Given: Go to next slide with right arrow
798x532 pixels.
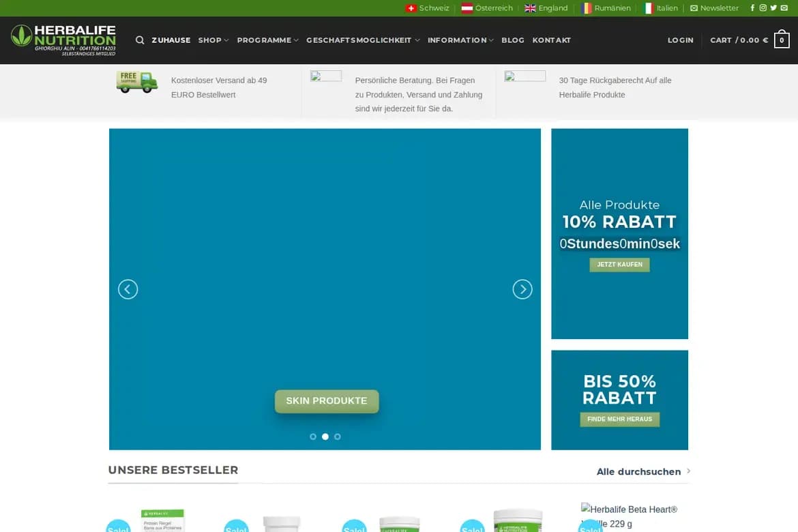Looking at the screenshot, I should point(522,289).
